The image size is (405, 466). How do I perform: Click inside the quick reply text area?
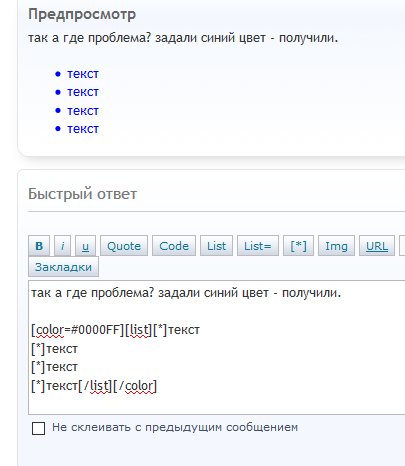coord(217,347)
